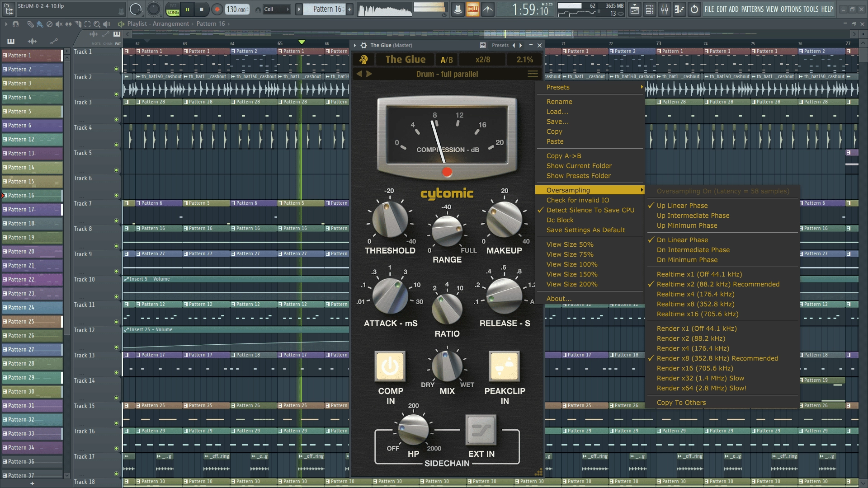Image resolution: width=868 pixels, height=488 pixels.
Task: Open the Playlist view from top toolbar
Action: 635,9
